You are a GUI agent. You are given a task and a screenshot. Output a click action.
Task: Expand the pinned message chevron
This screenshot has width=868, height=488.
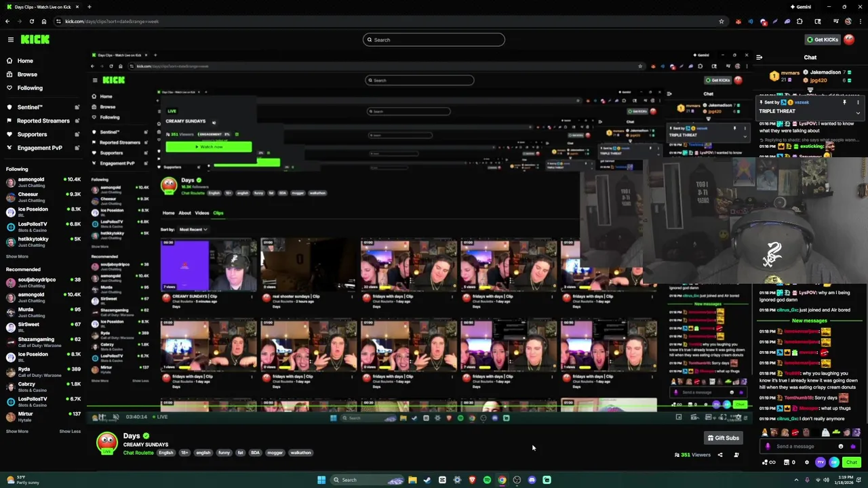pyautogui.click(x=858, y=113)
